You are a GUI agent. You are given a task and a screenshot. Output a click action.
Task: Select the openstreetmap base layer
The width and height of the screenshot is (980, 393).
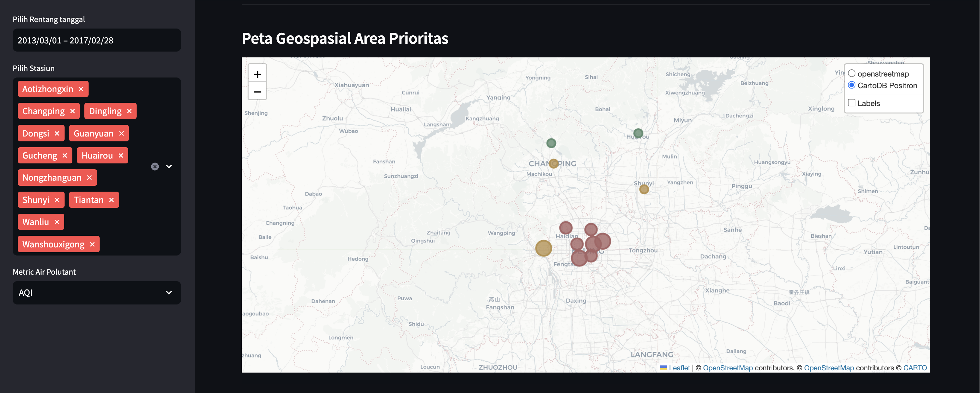[852, 73]
